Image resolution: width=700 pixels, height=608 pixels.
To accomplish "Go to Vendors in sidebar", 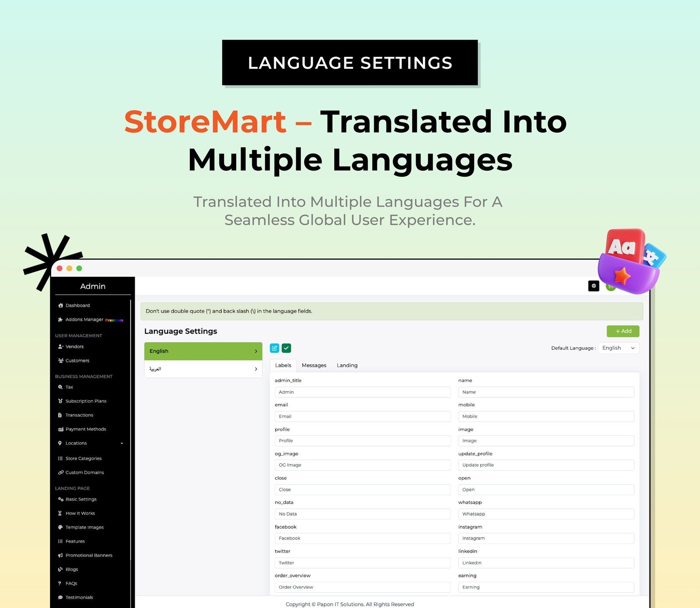I will 74,346.
